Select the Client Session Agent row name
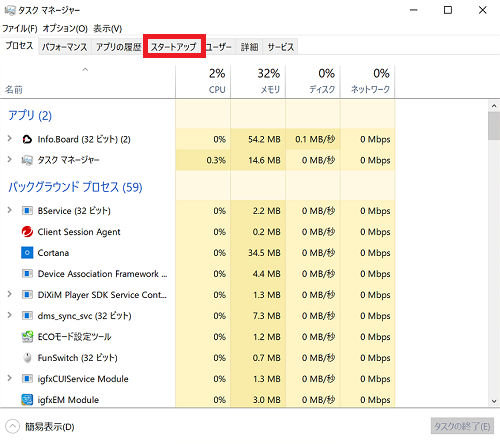This screenshot has width=500, height=444. 79,232
